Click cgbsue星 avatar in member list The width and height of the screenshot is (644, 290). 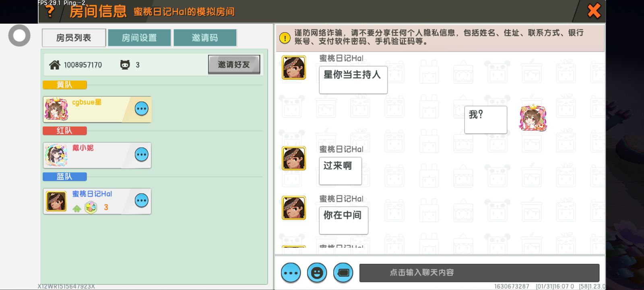[56, 109]
